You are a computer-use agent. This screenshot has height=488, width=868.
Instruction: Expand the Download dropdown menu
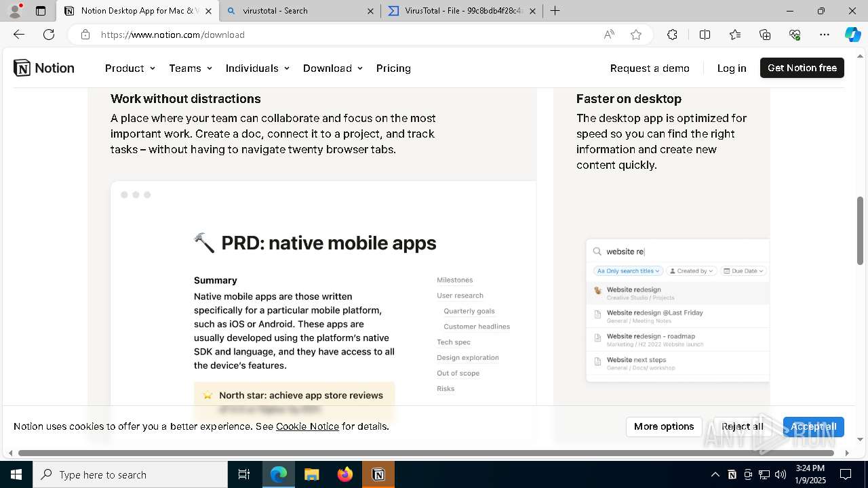pos(332,68)
